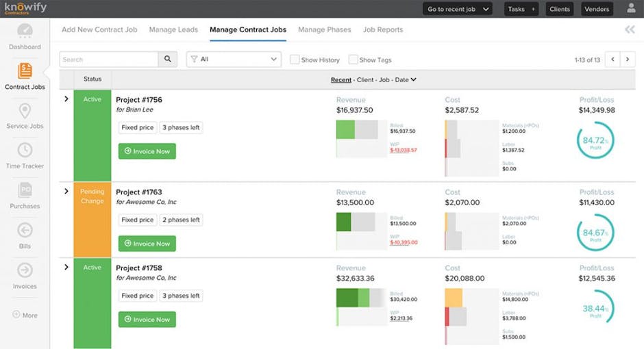The width and height of the screenshot is (644, 349).
Task: Open the Go to recent job dropdown
Action: (458, 9)
